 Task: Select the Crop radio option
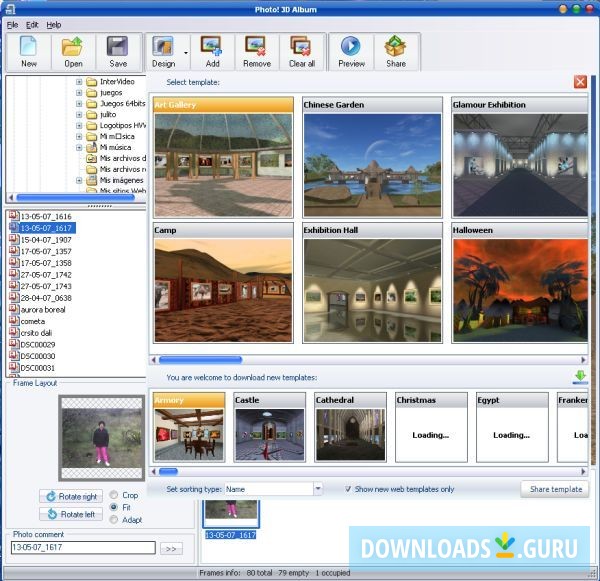click(x=114, y=495)
